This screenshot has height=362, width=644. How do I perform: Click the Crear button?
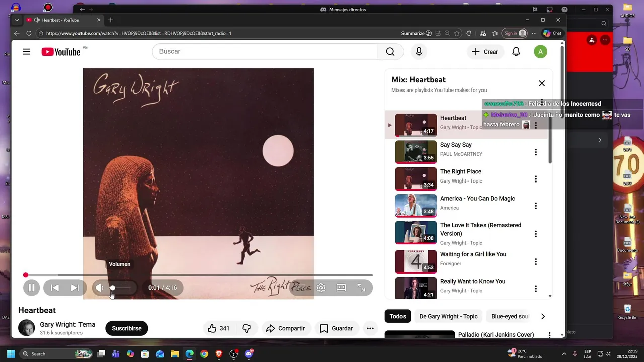click(x=485, y=52)
